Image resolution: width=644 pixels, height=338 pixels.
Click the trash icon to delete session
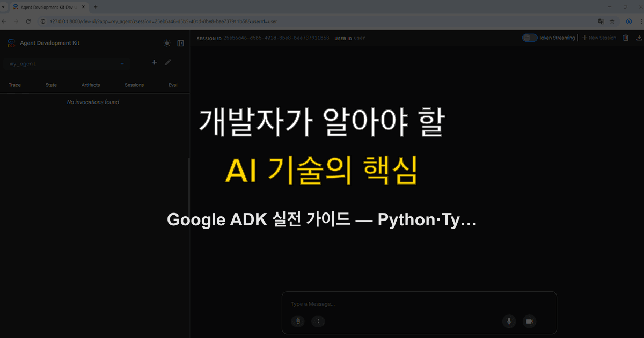[x=626, y=38]
